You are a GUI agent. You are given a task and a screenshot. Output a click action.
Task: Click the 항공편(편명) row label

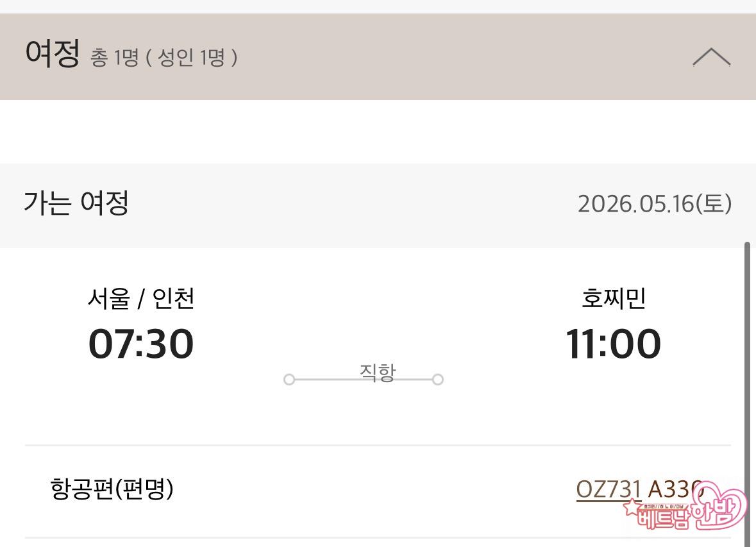(112, 489)
